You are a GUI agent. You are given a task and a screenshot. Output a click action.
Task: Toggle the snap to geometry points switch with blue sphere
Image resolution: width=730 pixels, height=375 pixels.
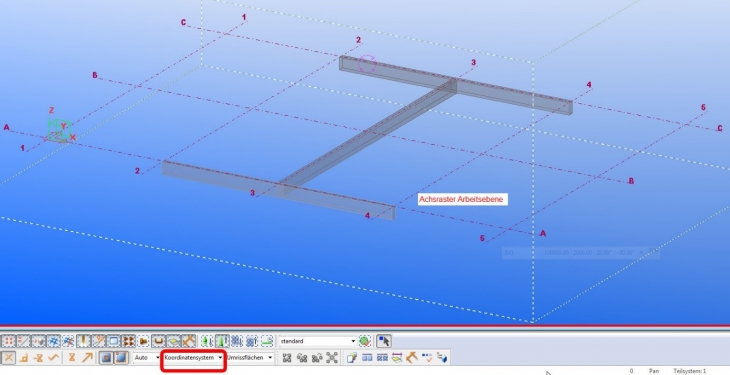coord(121,357)
